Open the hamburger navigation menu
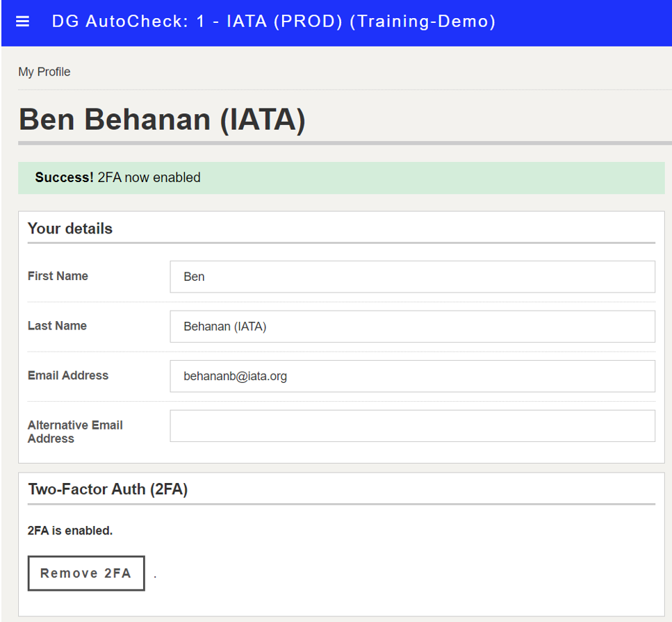 tap(22, 22)
